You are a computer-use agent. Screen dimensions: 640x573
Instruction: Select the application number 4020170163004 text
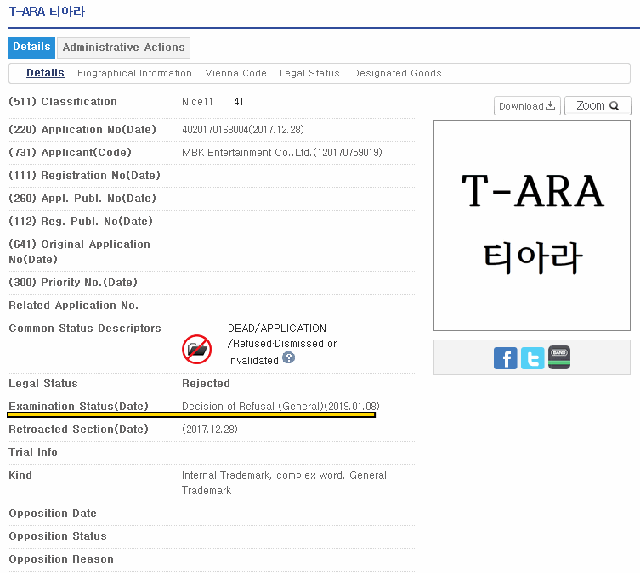pyautogui.click(x=215, y=130)
